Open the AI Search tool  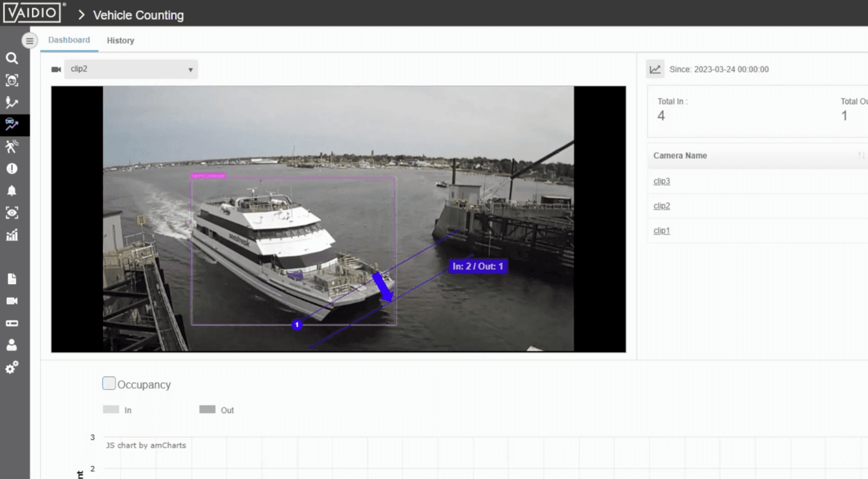click(x=11, y=58)
